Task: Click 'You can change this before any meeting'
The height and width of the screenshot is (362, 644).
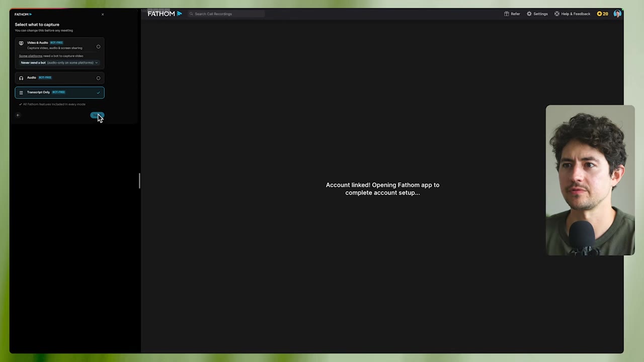Action: pyautogui.click(x=44, y=30)
